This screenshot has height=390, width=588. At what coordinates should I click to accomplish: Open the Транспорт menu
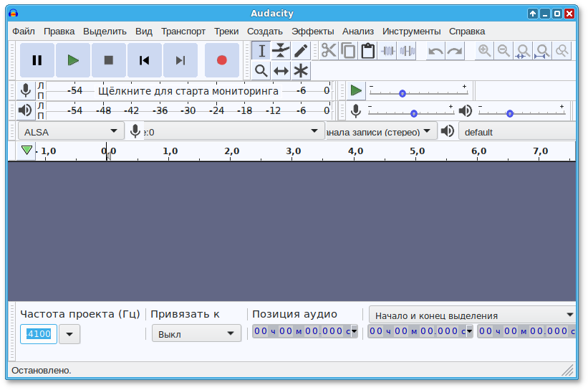[x=183, y=31]
